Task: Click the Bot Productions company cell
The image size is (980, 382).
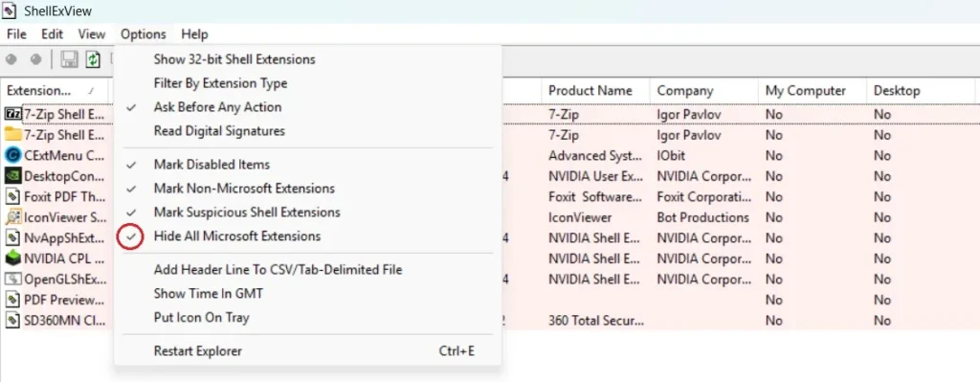Action: tap(702, 217)
